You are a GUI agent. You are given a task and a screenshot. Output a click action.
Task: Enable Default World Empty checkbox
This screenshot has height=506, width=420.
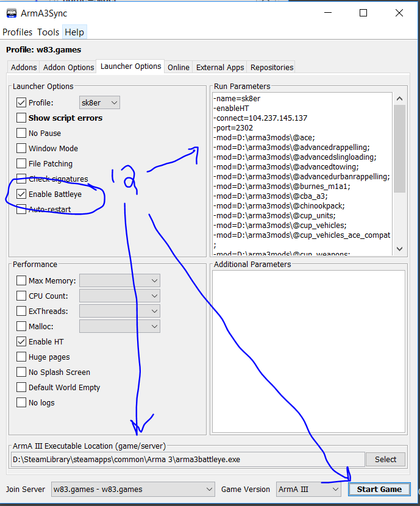(21, 387)
